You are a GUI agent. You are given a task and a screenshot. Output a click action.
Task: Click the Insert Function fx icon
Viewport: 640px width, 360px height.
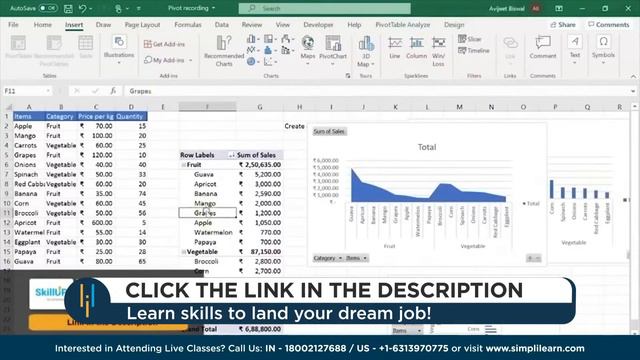pyautogui.click(x=113, y=91)
